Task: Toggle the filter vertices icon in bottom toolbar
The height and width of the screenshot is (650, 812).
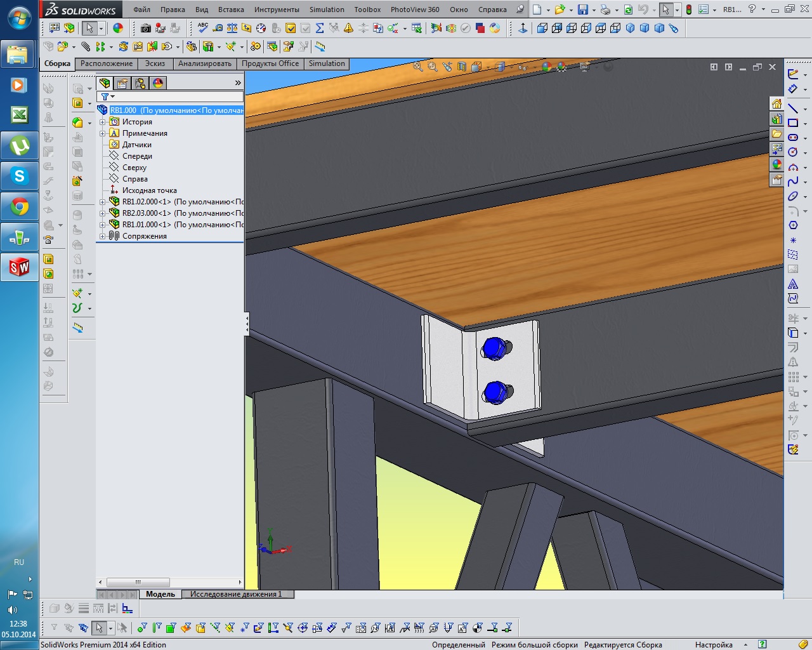Action: pyautogui.click(x=141, y=628)
